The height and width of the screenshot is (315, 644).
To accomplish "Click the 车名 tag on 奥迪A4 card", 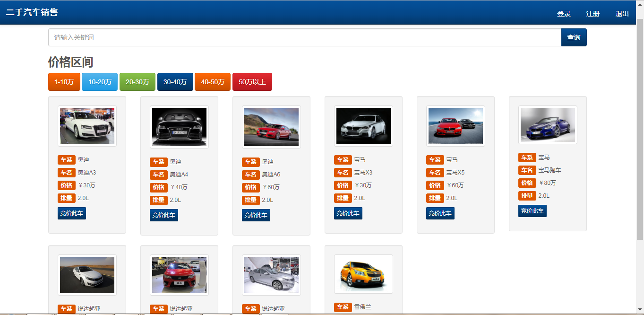I will pos(159,175).
